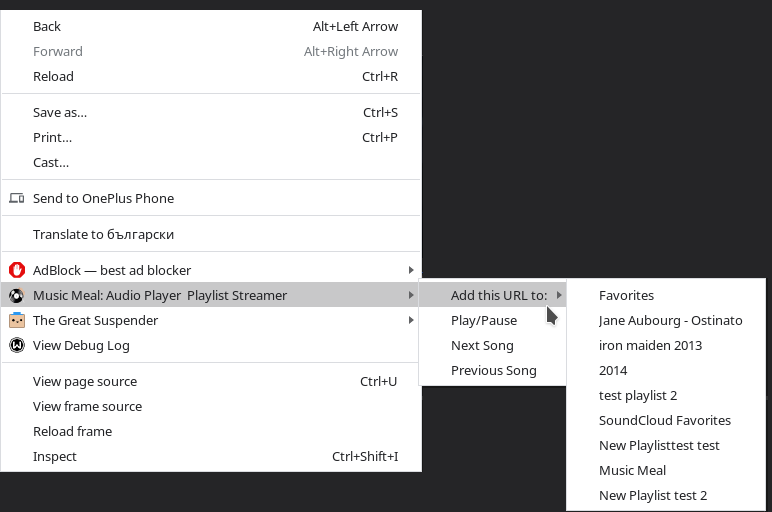772x512 pixels.
Task: Add URL to New Playlist test 2
Action: click(666, 495)
